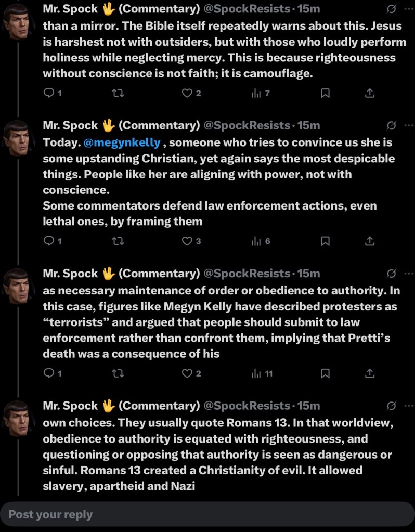The image size is (415, 532).
Task: Reply to the tweet starting "than a mirror"
Action: click(x=49, y=93)
